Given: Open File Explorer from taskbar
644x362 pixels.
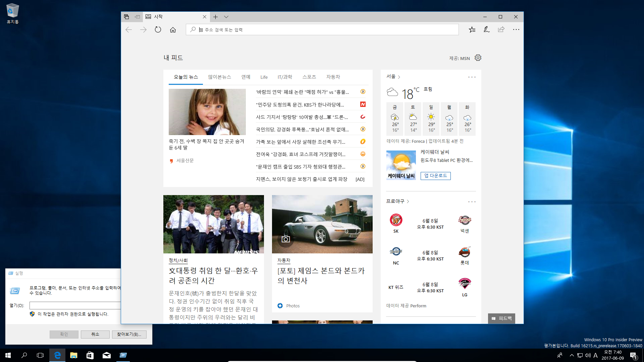Looking at the screenshot, I should pos(73,355).
